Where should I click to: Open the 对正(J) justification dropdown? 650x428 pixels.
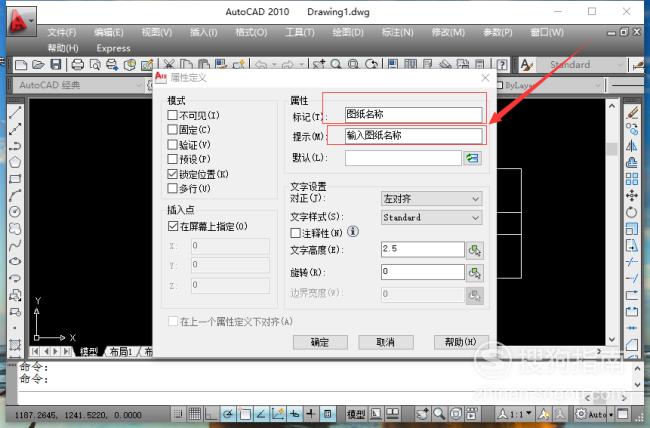[x=432, y=199]
